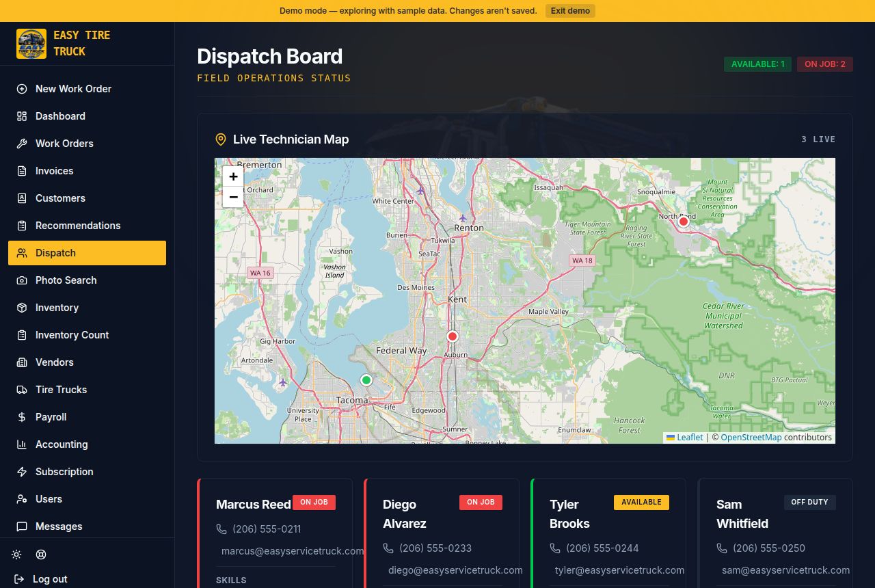
Task: Click the green technician marker near Tacoma
Action: (366, 380)
